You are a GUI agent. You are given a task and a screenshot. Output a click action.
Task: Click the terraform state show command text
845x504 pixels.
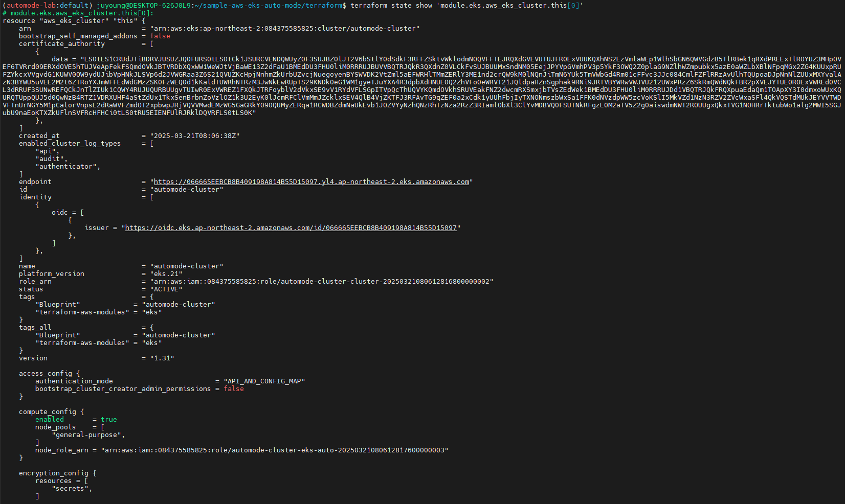tap(467, 6)
